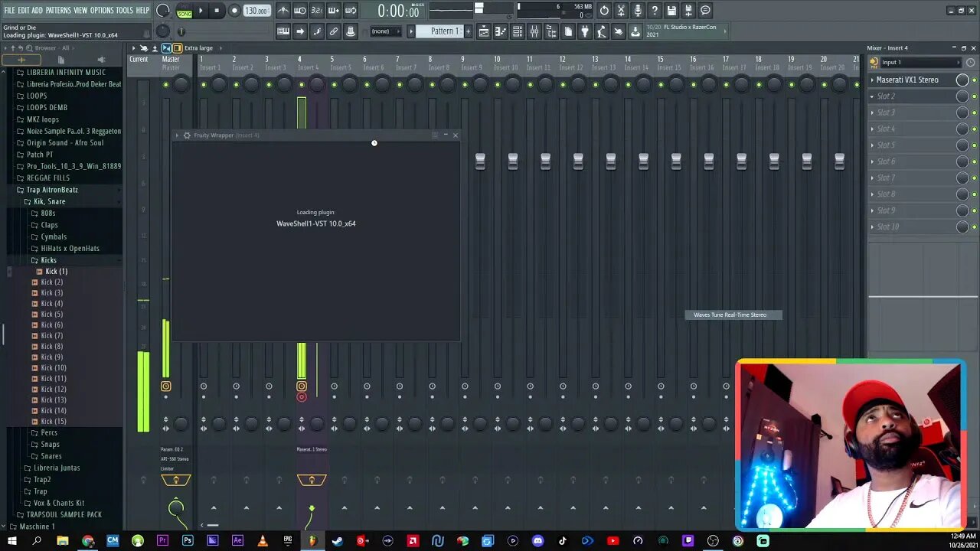Click the question mark help icon
980x551 pixels.
(655, 11)
